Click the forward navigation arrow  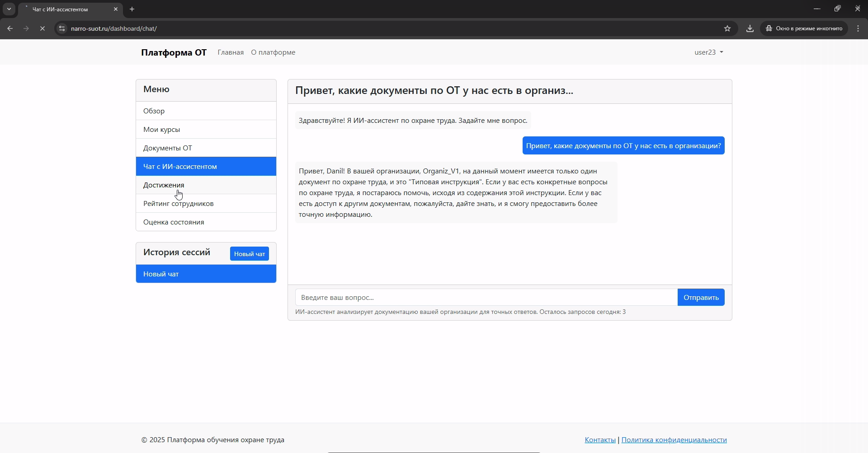click(26, 28)
